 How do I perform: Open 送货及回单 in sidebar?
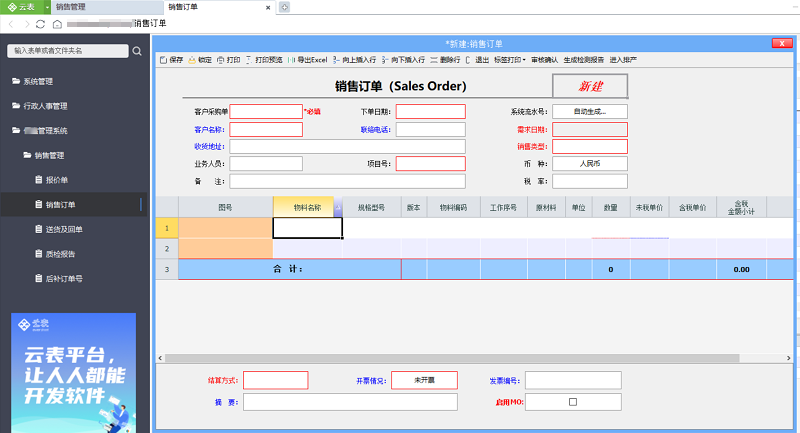pos(59,230)
